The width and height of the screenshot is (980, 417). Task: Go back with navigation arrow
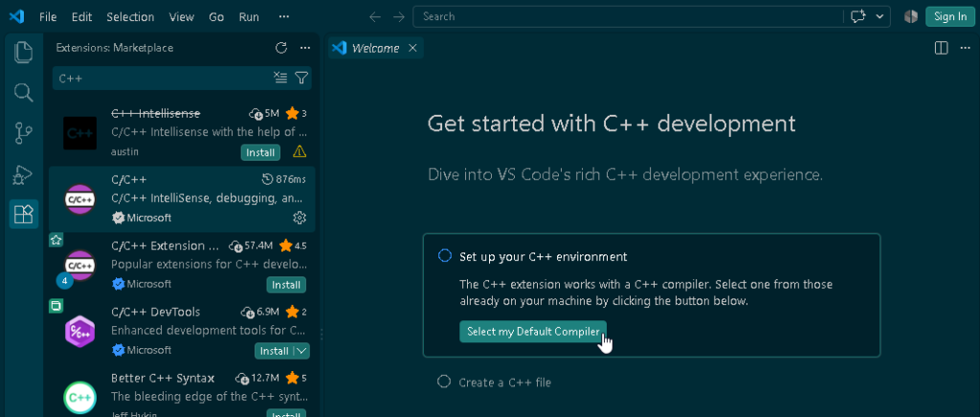tap(375, 17)
